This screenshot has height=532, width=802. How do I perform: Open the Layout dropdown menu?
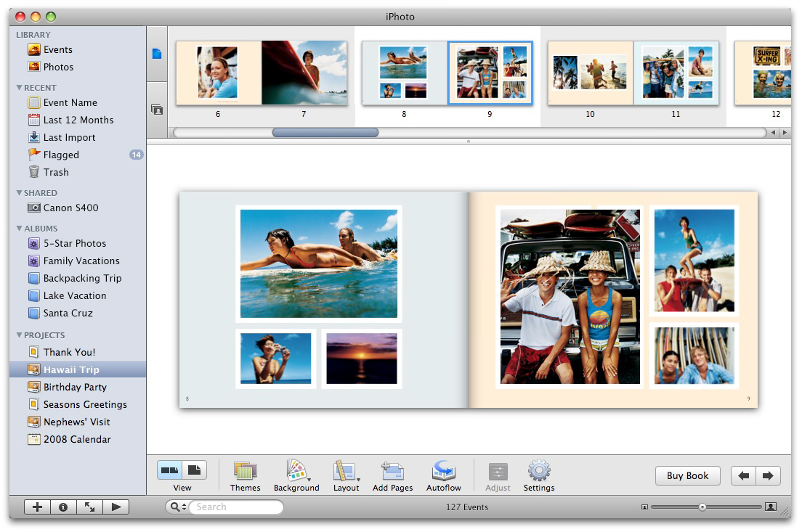[347, 472]
